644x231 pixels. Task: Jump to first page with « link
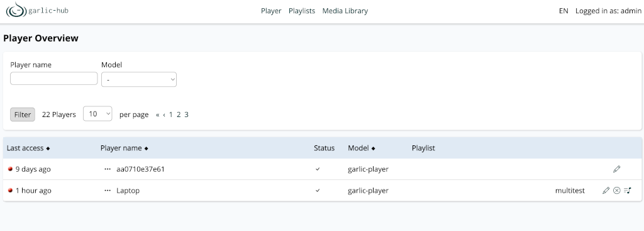point(158,115)
